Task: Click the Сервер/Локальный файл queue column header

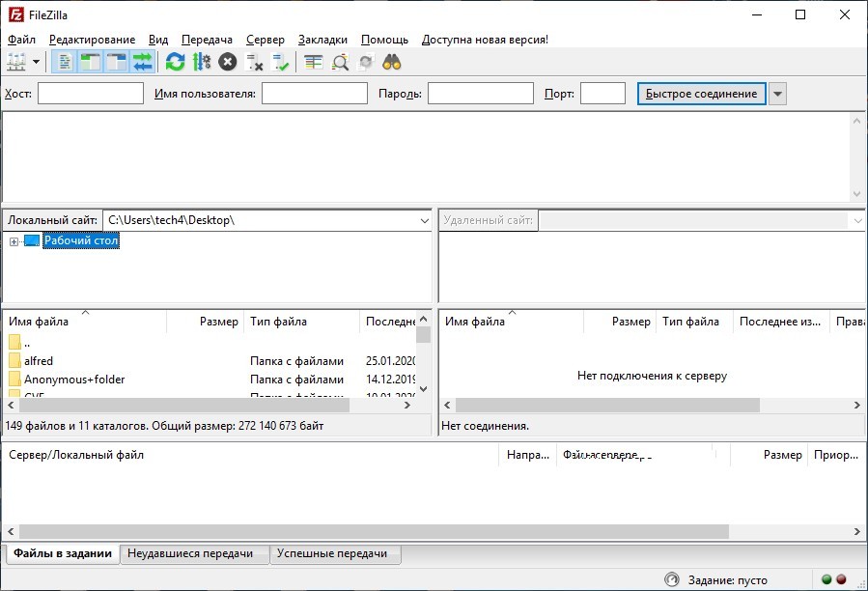Action: pos(76,455)
